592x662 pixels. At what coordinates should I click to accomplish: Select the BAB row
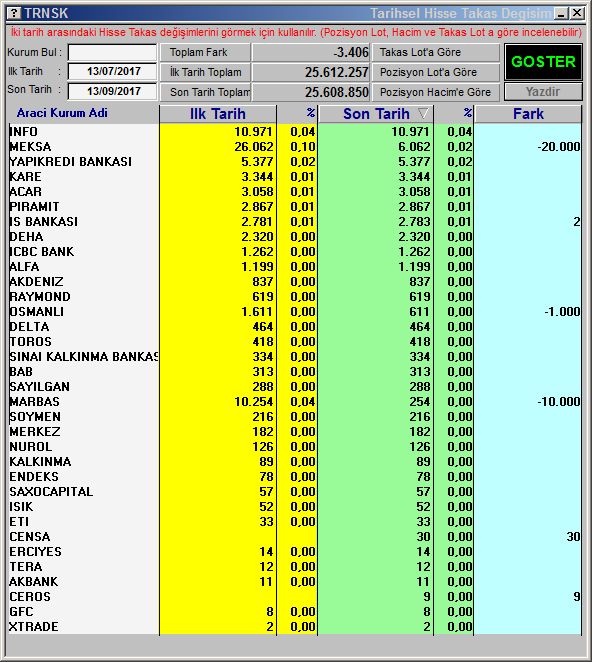click(295, 372)
